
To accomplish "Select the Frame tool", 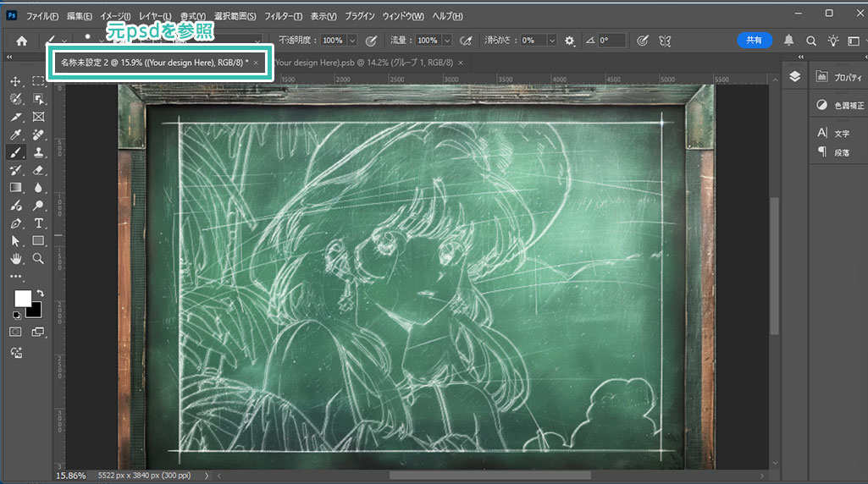I will pyautogui.click(x=38, y=117).
